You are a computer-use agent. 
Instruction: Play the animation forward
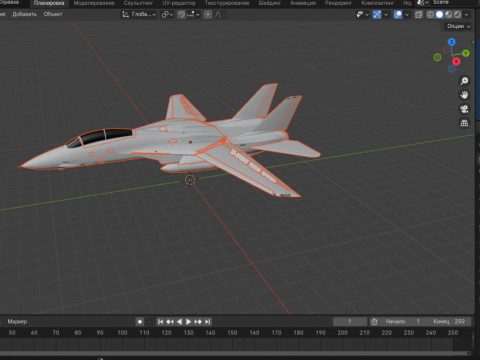pyautogui.click(x=188, y=322)
